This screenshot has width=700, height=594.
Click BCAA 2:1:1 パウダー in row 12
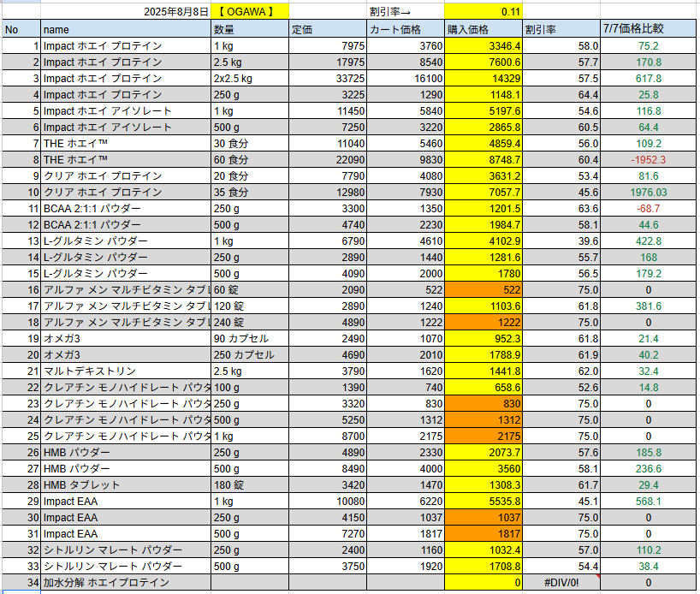tap(126, 224)
